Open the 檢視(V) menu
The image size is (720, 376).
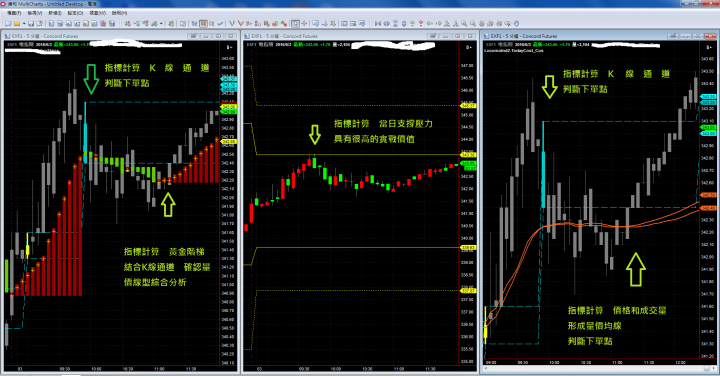click(34, 13)
